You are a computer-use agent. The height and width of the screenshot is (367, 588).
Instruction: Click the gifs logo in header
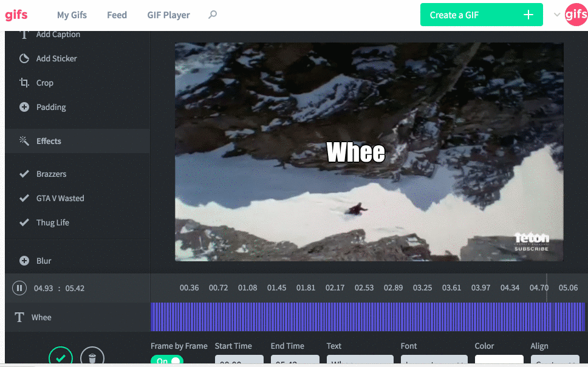[16, 15]
